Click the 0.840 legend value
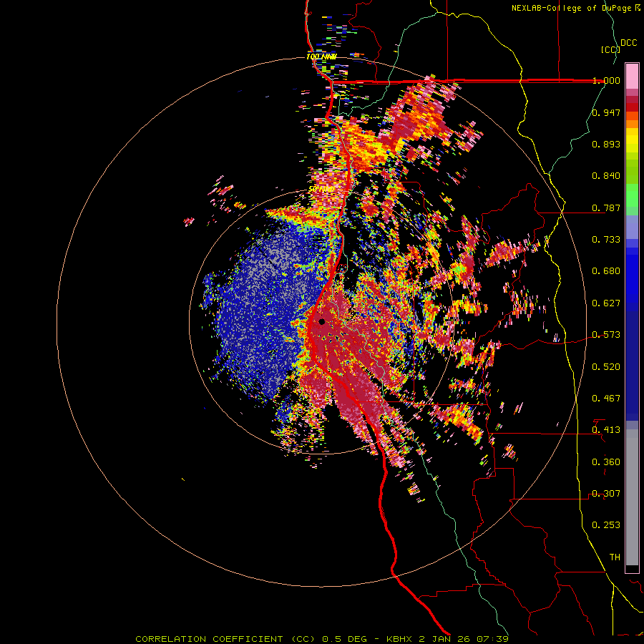Screen dimensions: 644x644 (x=606, y=176)
